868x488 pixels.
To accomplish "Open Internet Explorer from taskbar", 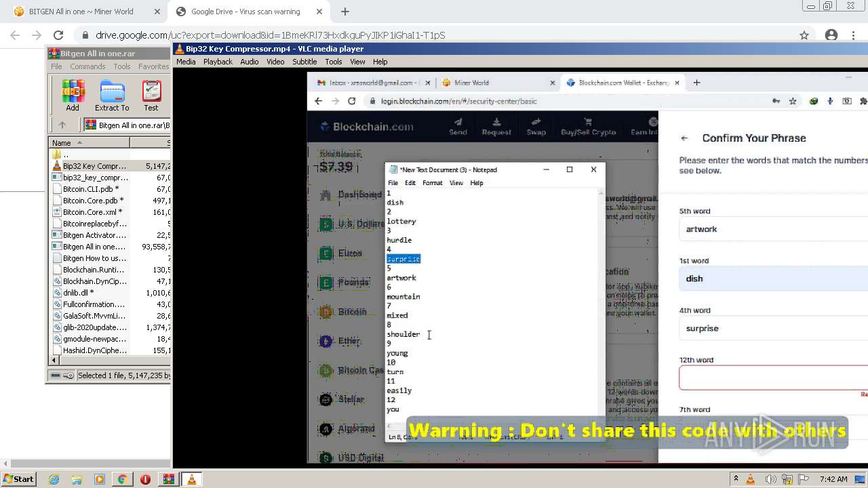I will coord(54,479).
